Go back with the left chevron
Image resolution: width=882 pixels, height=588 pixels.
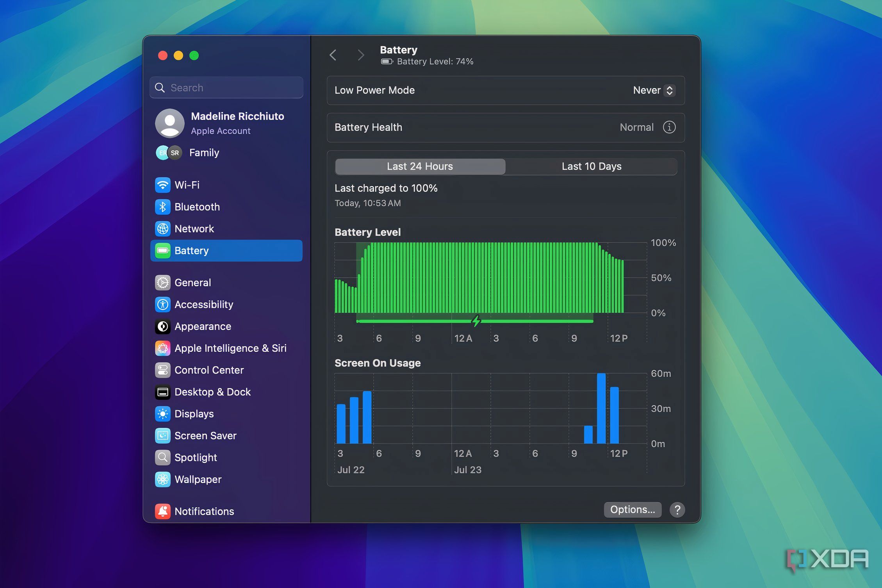333,55
